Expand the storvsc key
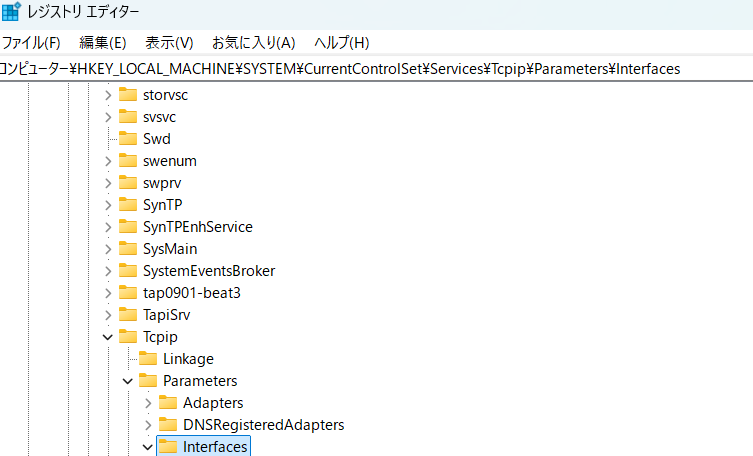Viewport: 753px width, 456px height. point(108,95)
